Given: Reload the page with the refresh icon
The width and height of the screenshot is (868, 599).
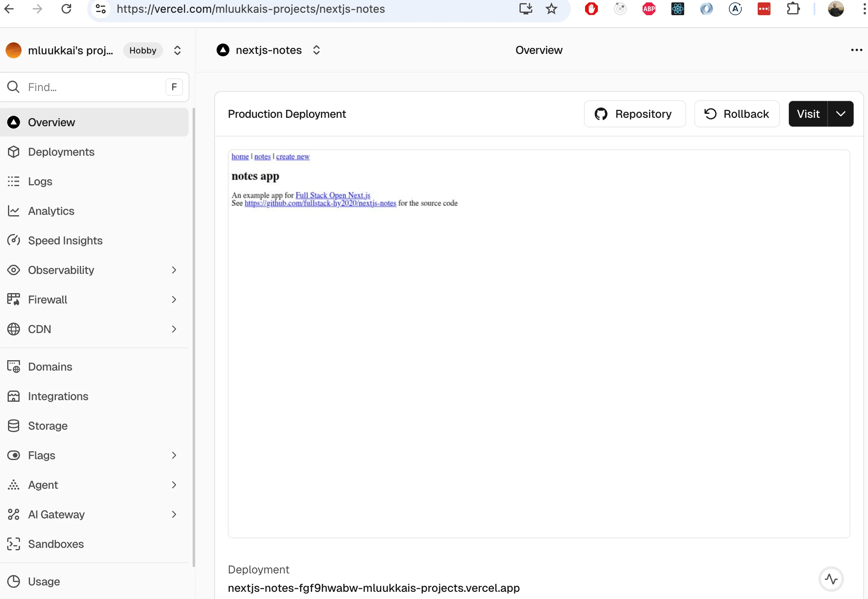Looking at the screenshot, I should (66, 9).
